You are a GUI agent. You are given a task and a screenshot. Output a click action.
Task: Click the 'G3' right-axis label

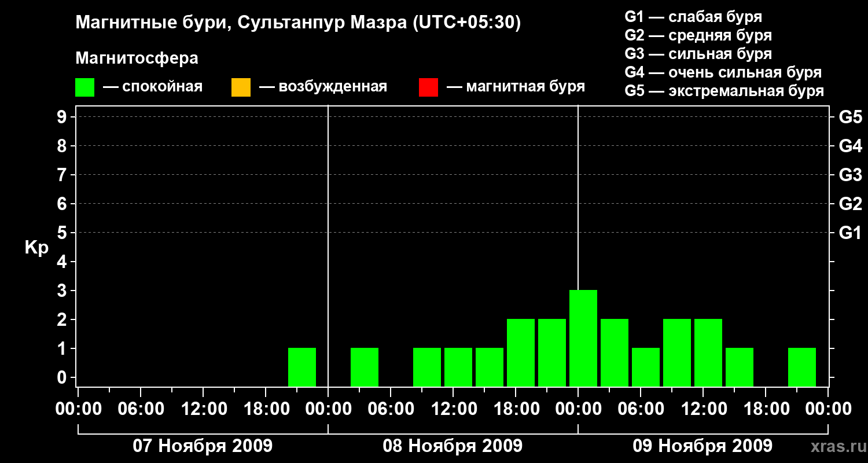point(851,175)
